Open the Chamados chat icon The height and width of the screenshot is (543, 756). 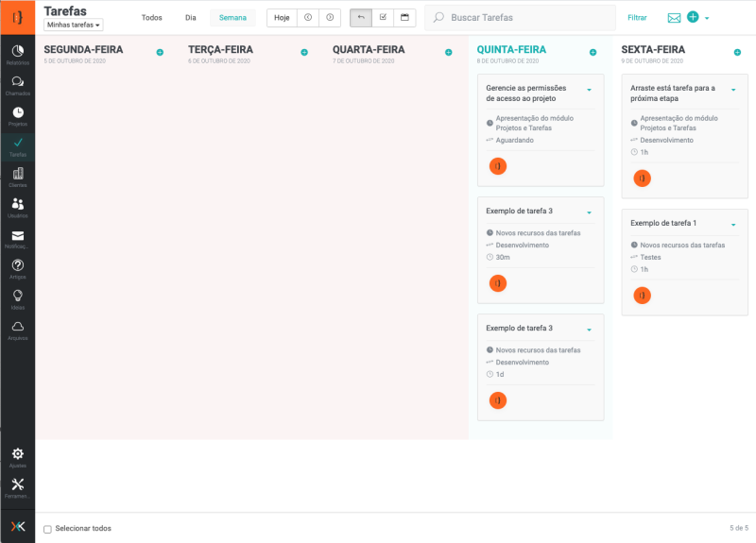coord(17,83)
